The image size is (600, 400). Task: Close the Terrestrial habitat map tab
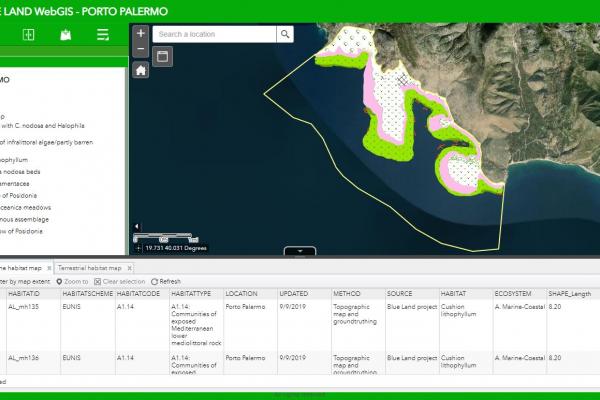tap(129, 268)
